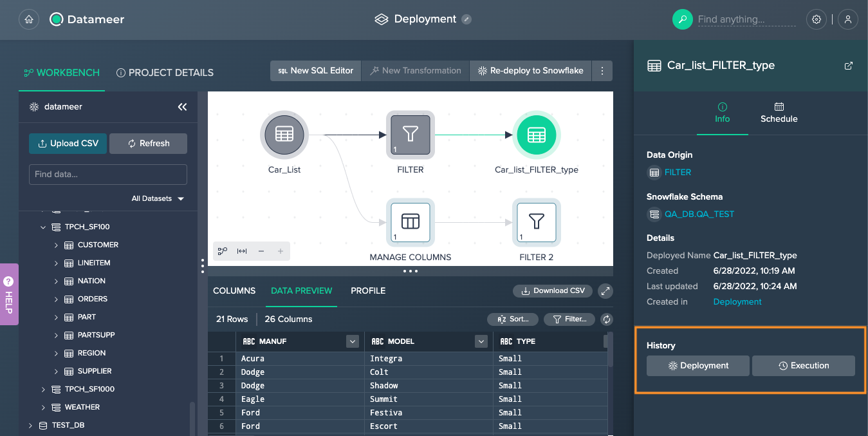868x436 pixels.
Task: Open the Schedule tab in the right panel
Action: 779,111
